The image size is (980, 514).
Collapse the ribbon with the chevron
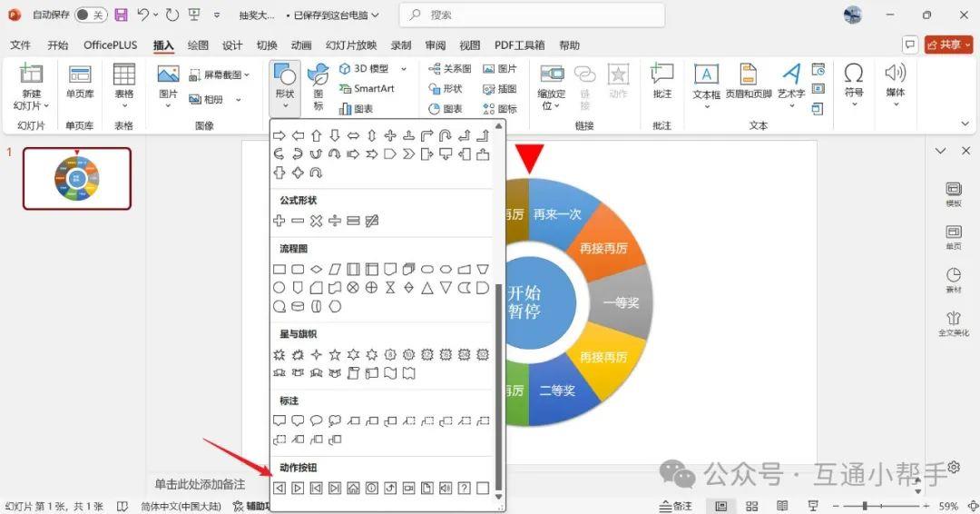(x=965, y=124)
